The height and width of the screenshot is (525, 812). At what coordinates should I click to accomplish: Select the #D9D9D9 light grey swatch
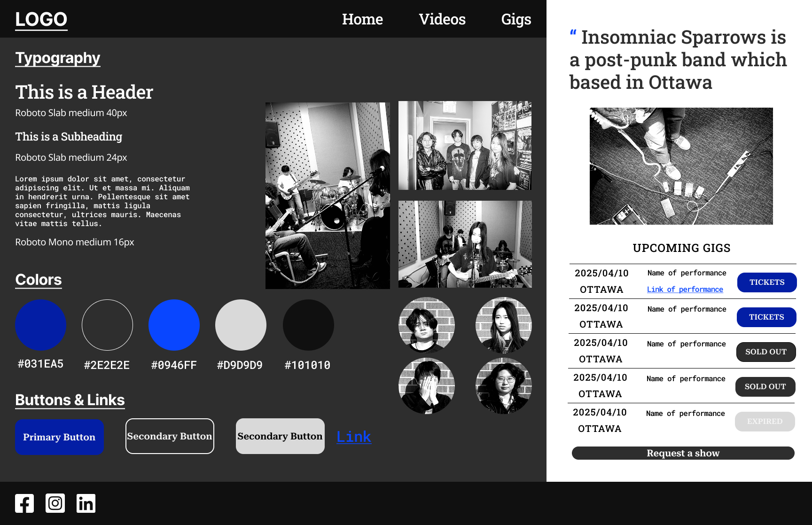241,325
